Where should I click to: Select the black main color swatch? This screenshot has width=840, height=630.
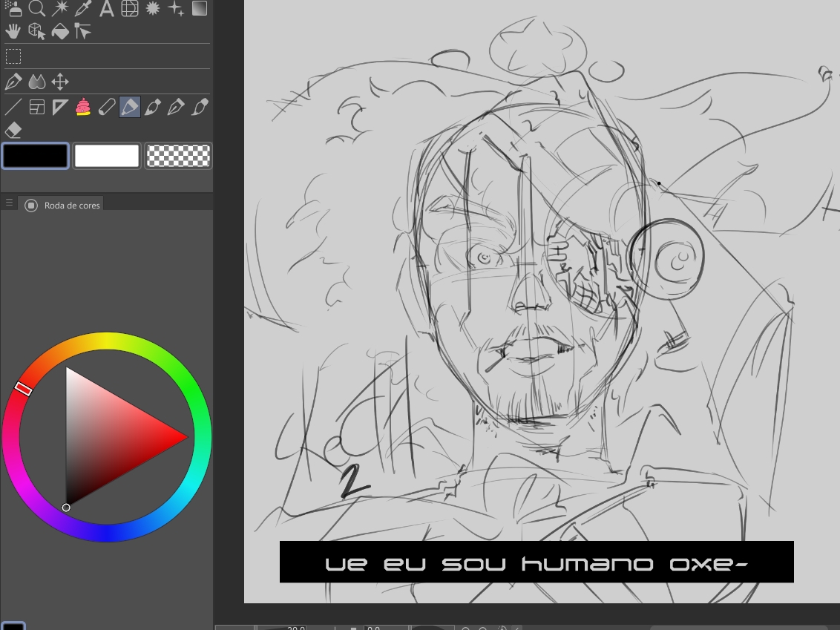pos(36,156)
